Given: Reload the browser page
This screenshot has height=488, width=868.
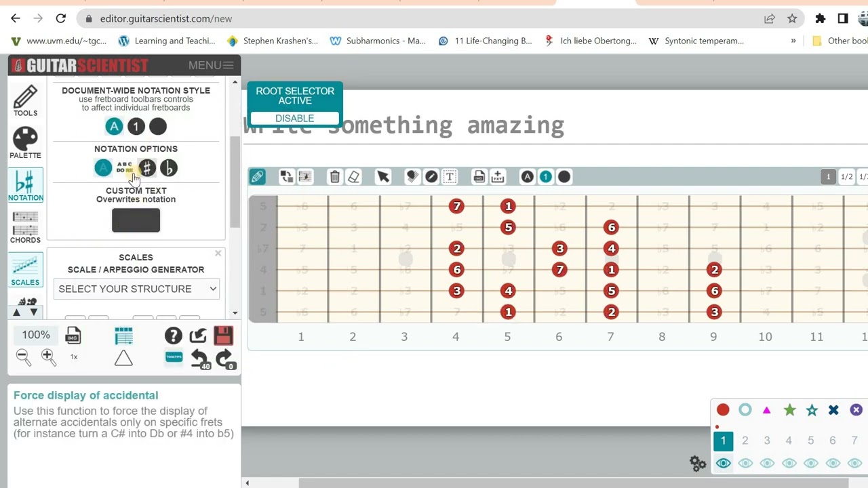Looking at the screenshot, I should click(x=61, y=18).
